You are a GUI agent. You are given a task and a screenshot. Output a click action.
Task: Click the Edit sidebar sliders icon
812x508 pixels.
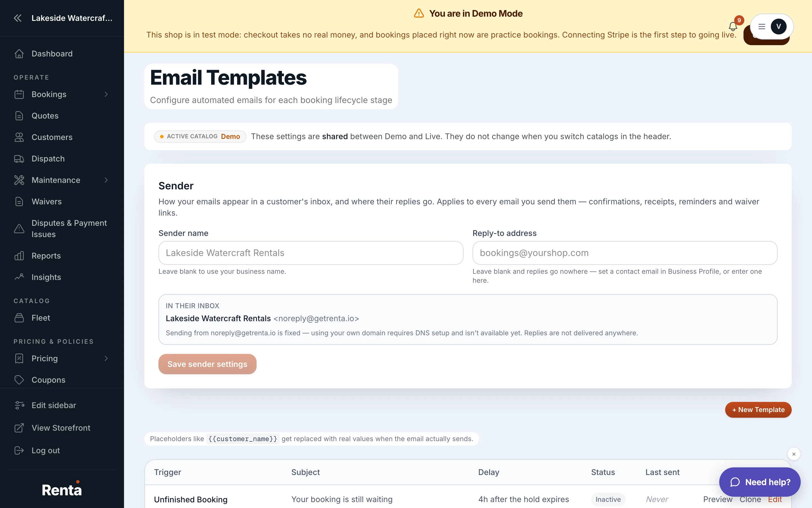(19, 406)
